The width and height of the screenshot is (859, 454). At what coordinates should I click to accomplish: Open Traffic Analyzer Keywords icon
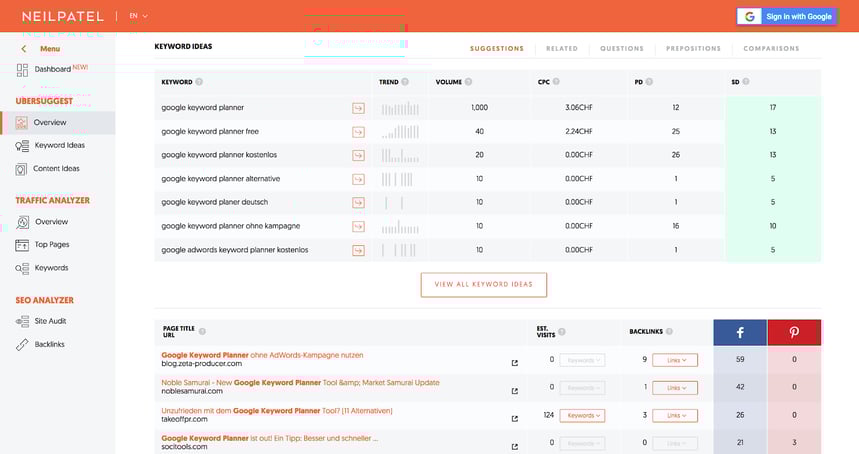click(22, 268)
